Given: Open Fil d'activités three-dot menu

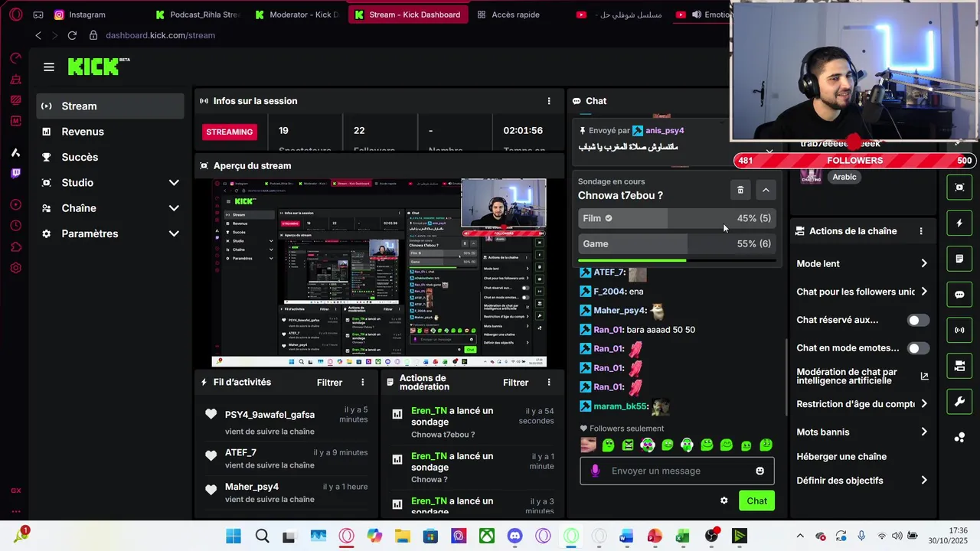Looking at the screenshot, I should tap(363, 383).
